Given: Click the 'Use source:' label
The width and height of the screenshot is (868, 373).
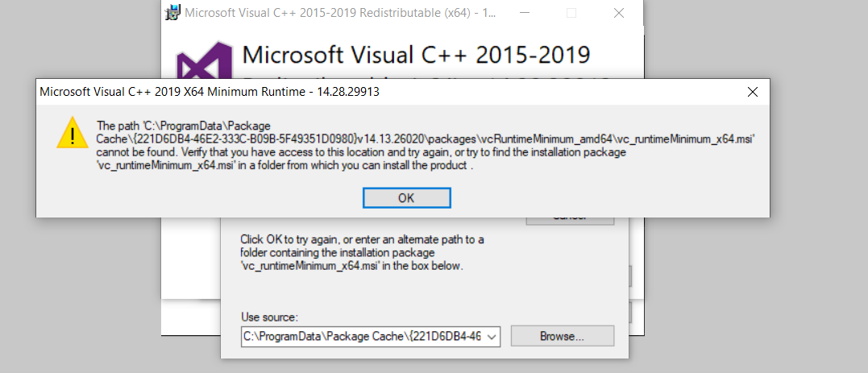Looking at the screenshot, I should [269, 317].
